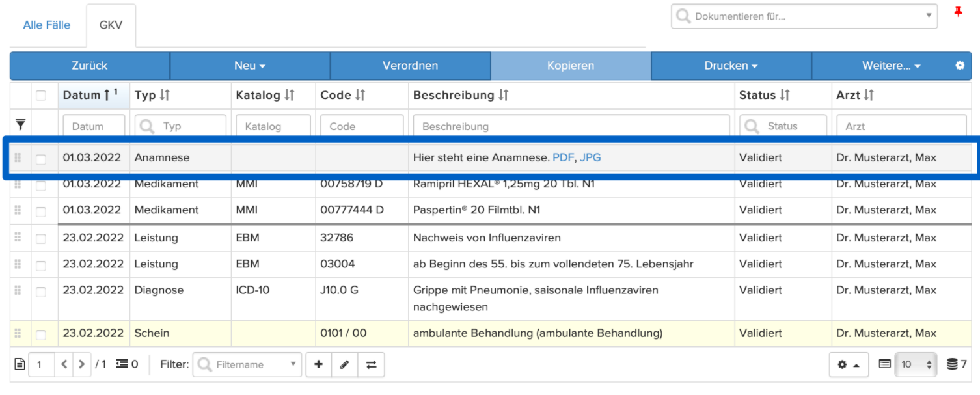Click the Typ filter search field
Image resolution: width=980 pixels, height=395 pixels.
coord(180,126)
